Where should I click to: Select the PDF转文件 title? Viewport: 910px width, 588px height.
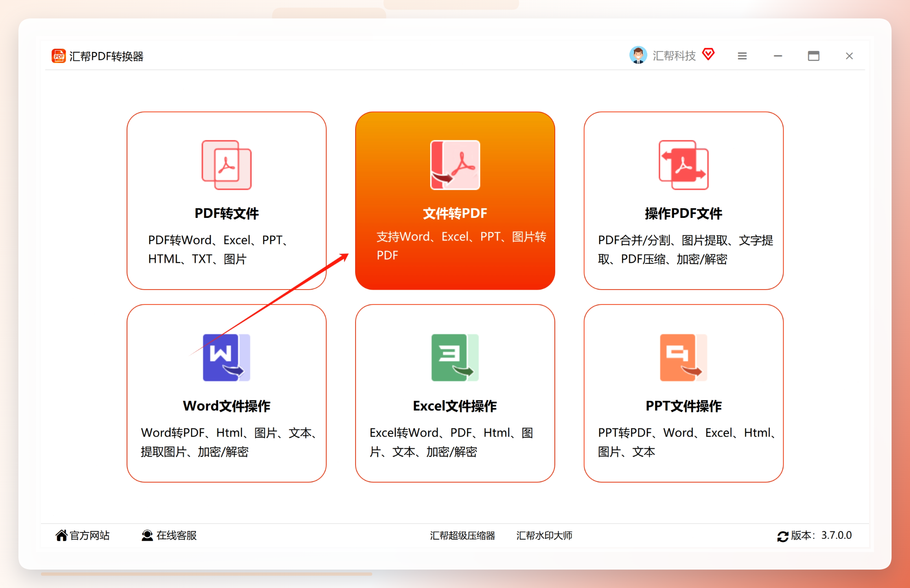point(226,213)
